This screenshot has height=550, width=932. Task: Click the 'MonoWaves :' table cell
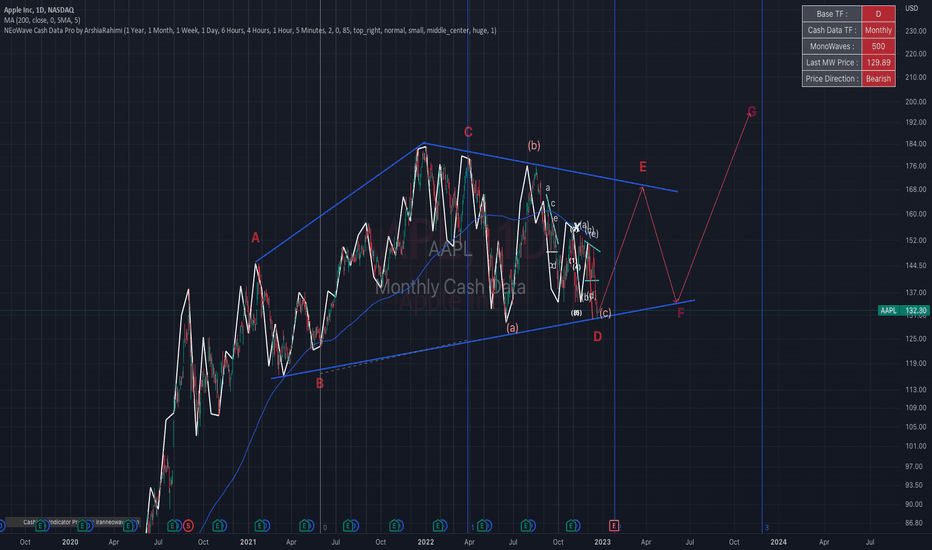(x=832, y=46)
